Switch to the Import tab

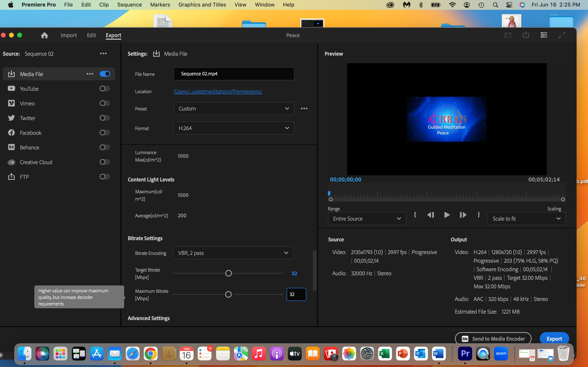69,35
